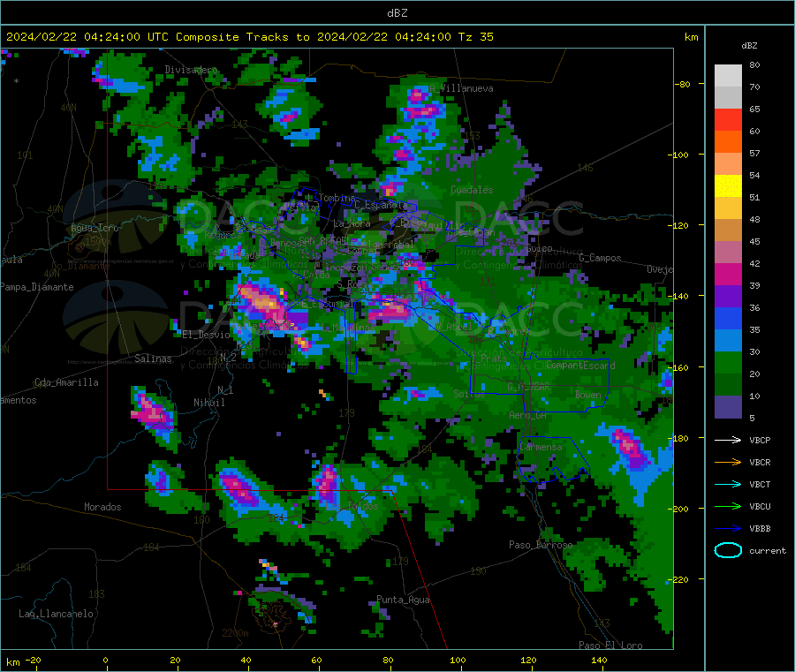Click the '-140' km tick on right axis
Screen dimensions: 795x672
[x=678, y=296]
